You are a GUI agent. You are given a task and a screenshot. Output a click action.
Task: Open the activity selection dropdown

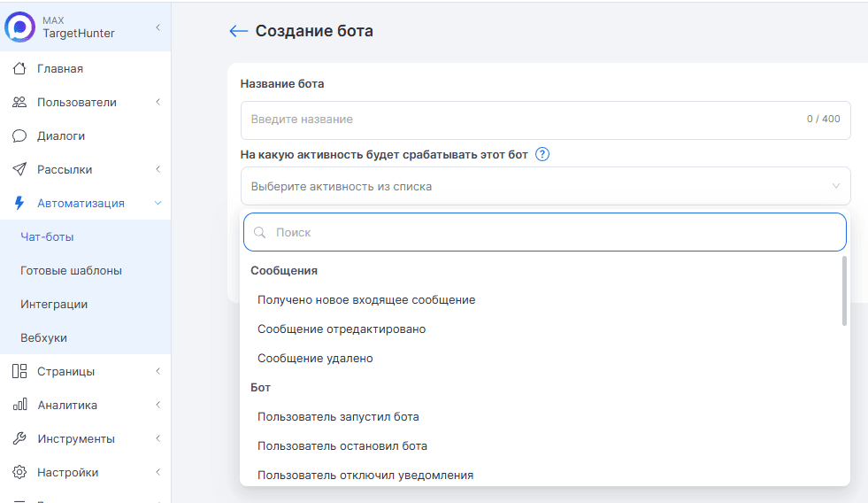click(x=544, y=187)
